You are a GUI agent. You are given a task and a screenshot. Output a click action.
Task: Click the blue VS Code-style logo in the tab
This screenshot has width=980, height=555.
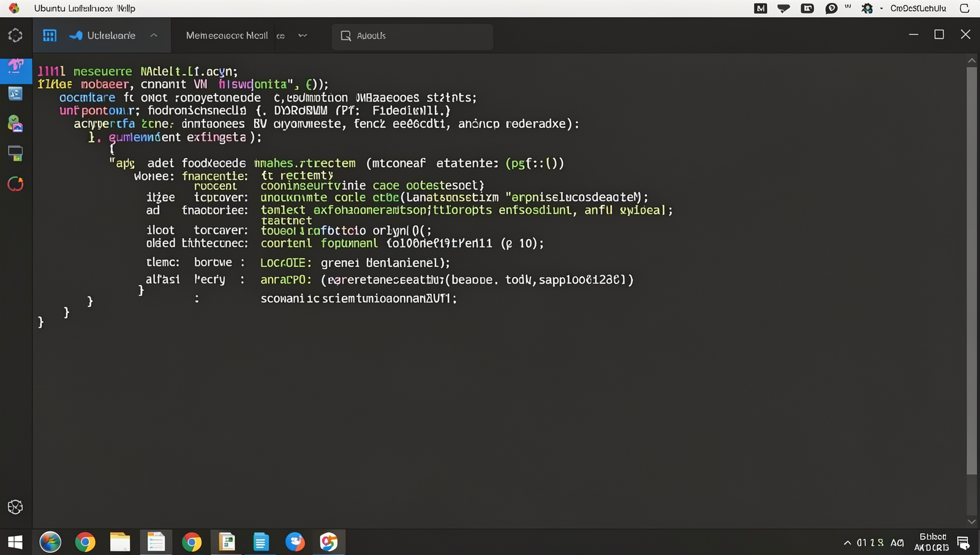pyautogui.click(x=76, y=36)
